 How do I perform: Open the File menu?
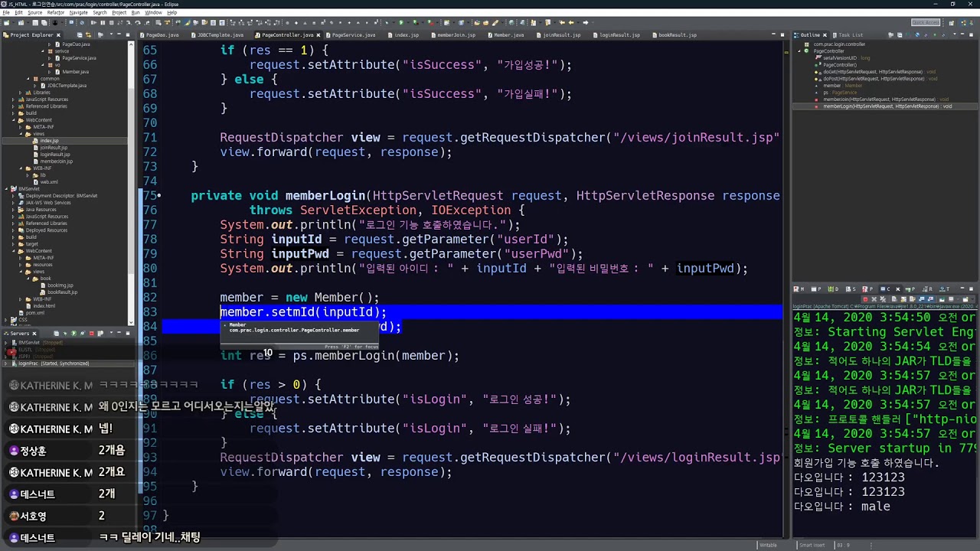[x=7, y=12]
